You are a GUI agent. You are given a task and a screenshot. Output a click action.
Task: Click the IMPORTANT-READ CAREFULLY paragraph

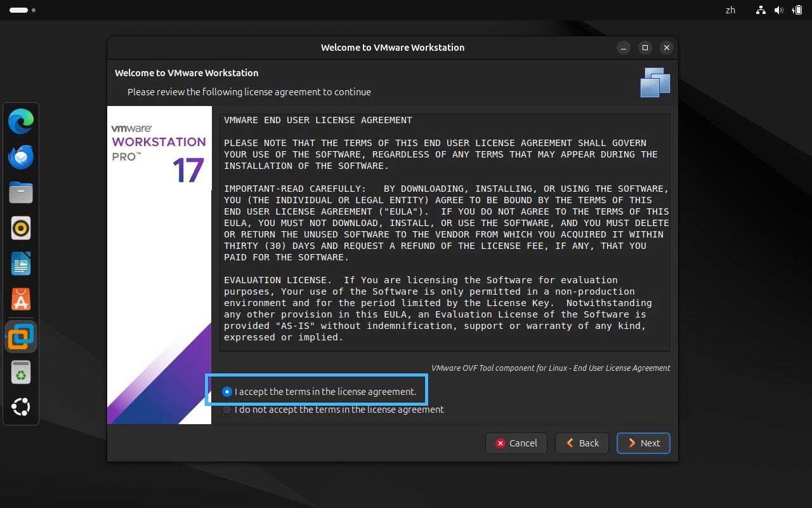(x=447, y=223)
